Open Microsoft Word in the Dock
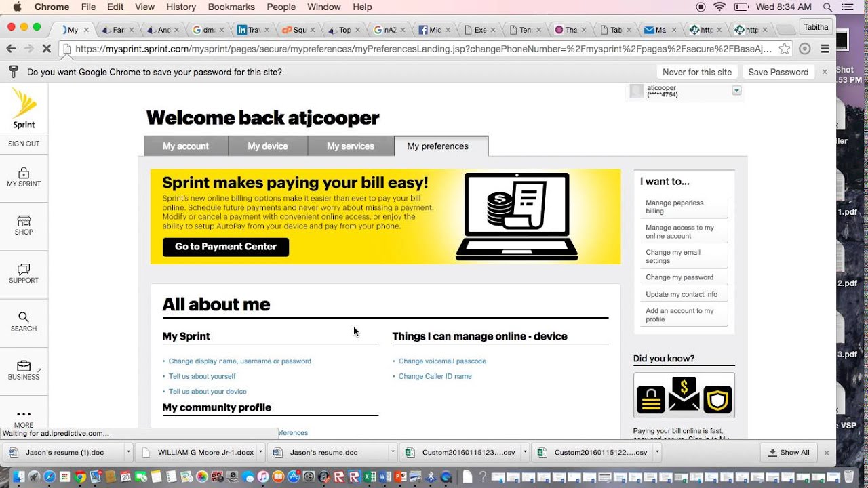This screenshot has height=488, width=868. coord(385,477)
